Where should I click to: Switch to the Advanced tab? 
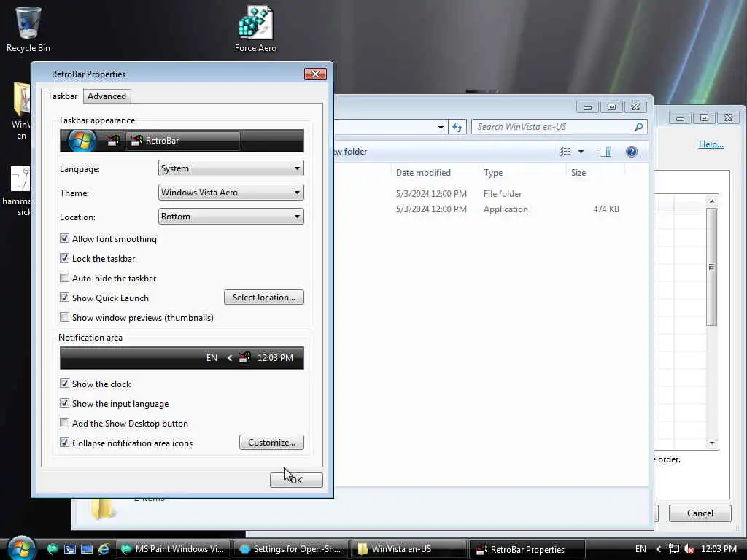(x=107, y=96)
